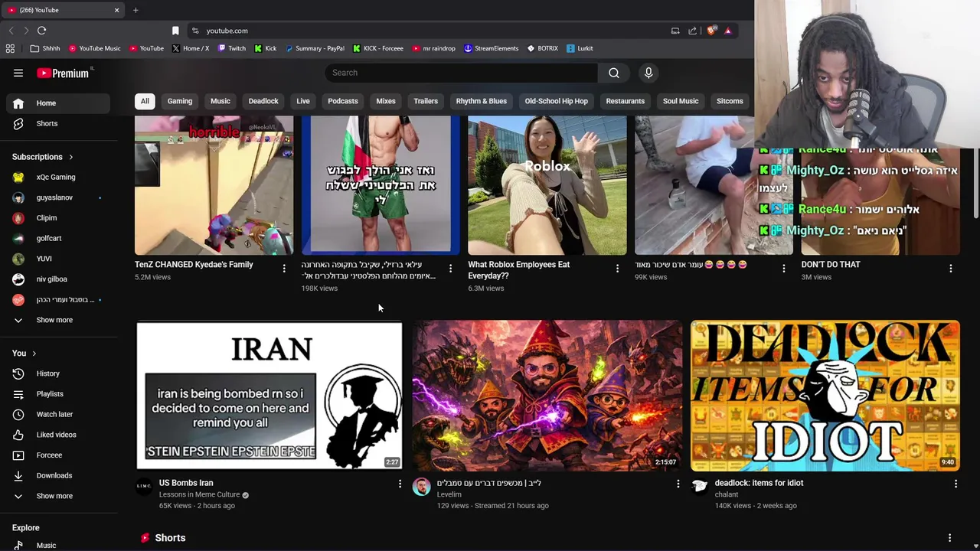Open options for TenZ CHANGED Kyedae's Family
Image resolution: width=980 pixels, height=551 pixels.
coord(284,269)
